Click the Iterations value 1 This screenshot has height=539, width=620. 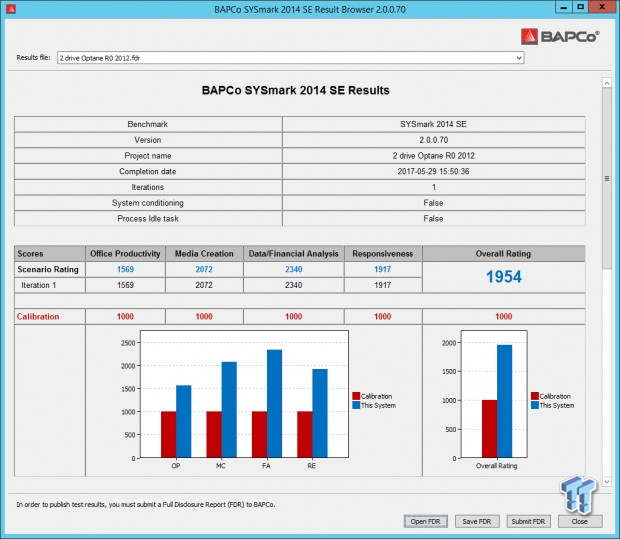pos(434,187)
